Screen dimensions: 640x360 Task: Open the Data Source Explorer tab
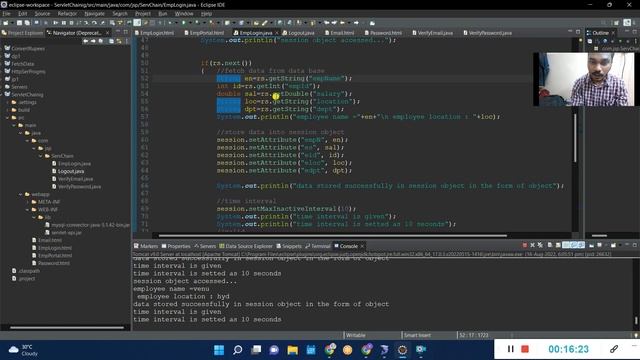pos(246,246)
